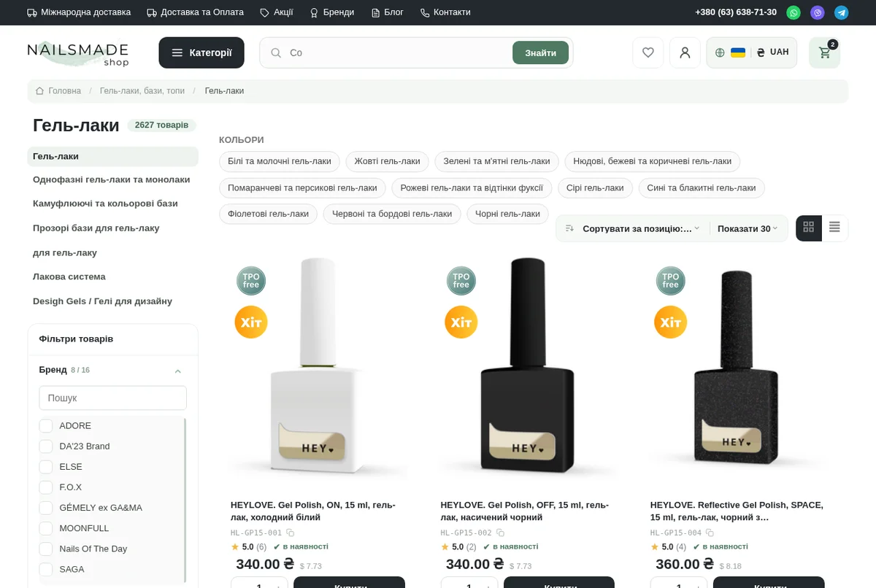Open black HEYLOVE OFF polish image
The width and height of the screenshot is (876, 588).
click(x=527, y=366)
